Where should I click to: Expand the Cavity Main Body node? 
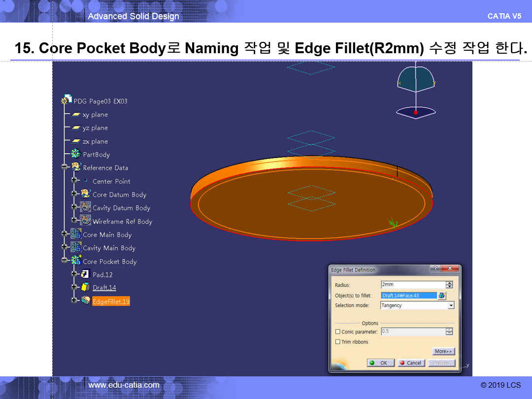[65, 247]
